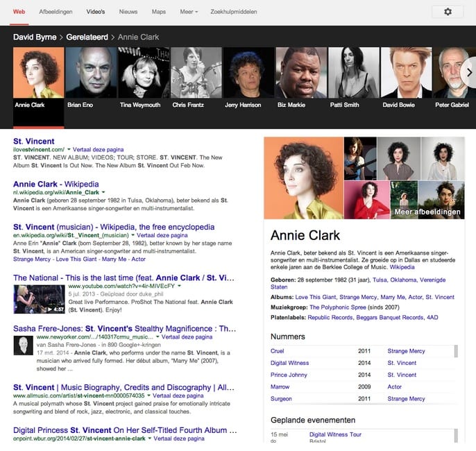
Task: Select Patti Smith carousel thumbnail
Action: coord(354,73)
